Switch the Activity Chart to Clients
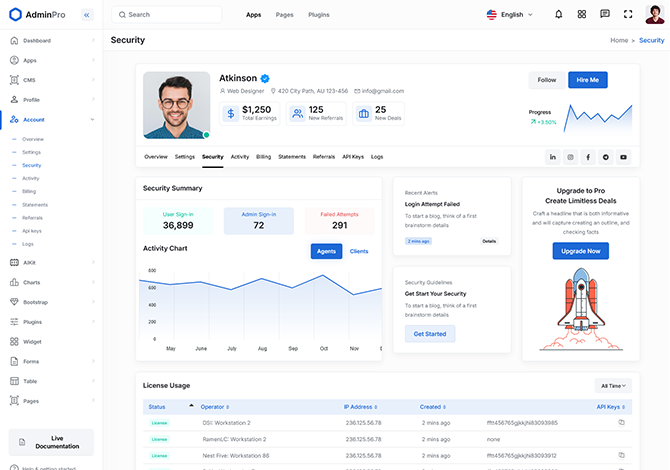 358,251
